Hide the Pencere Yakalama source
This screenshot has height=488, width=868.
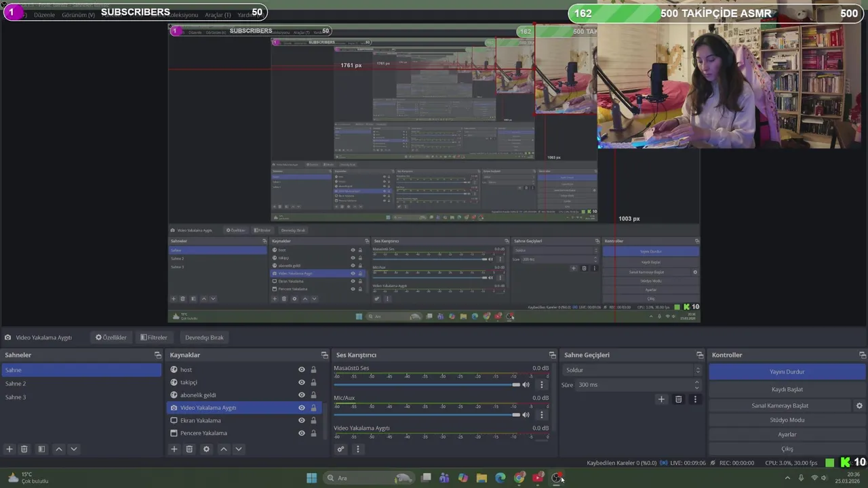(302, 433)
